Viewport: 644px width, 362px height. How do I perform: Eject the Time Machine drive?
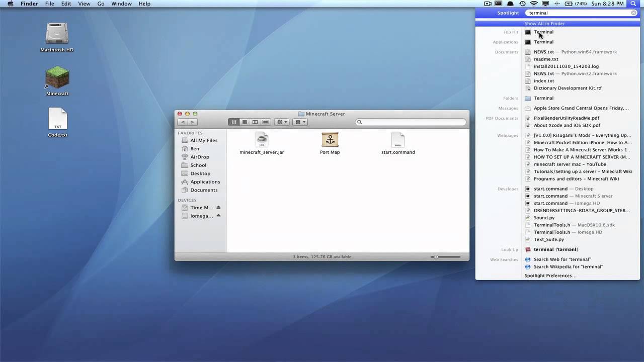[218, 208]
